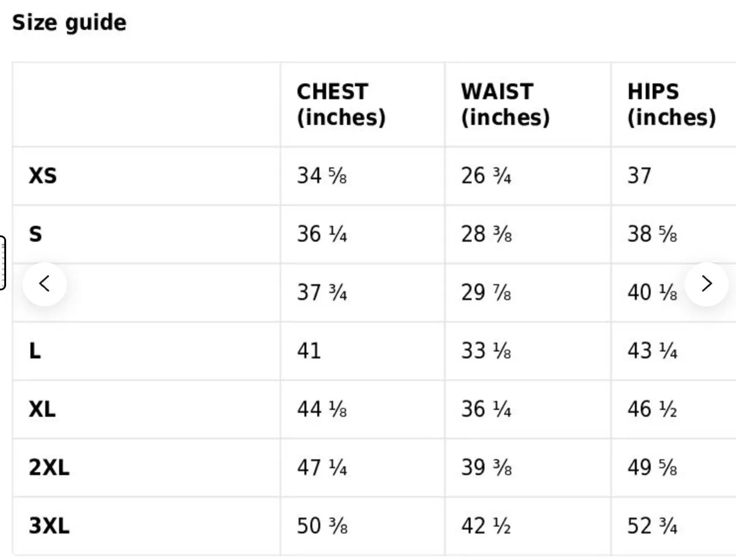Viewport: 736px width, 560px height.
Task: Click the CHEST (inches) column header
Action: 341,104
